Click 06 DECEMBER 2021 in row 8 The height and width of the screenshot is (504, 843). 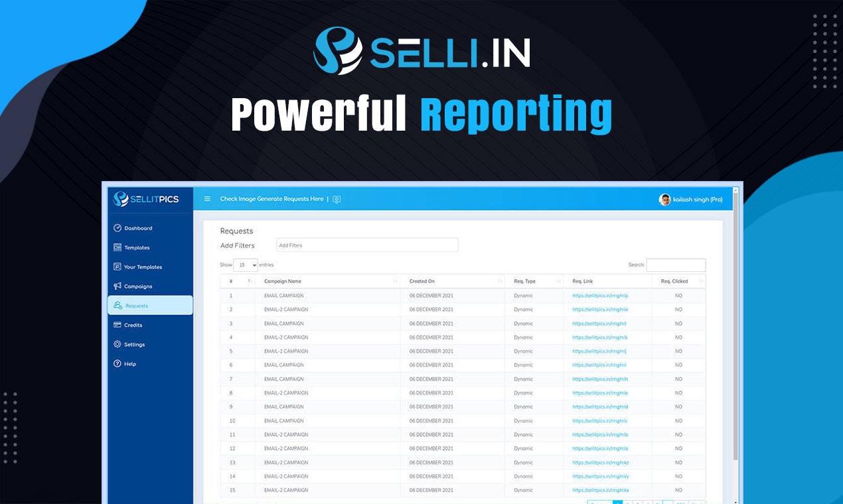click(x=431, y=393)
